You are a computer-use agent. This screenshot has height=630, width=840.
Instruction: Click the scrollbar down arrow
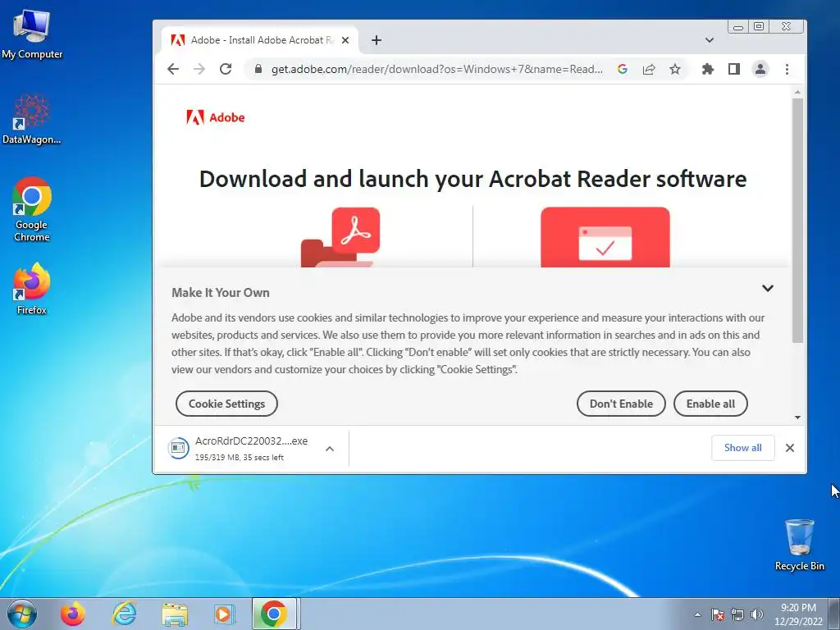point(797,418)
